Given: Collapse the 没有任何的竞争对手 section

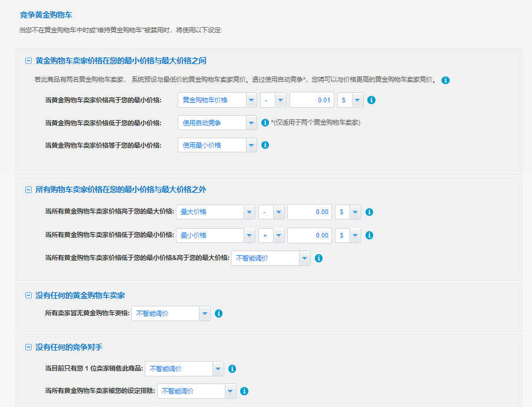Looking at the screenshot, I should [28, 348].
